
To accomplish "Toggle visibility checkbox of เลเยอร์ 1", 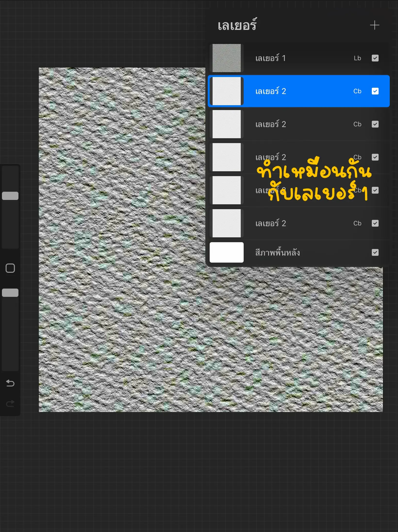I will point(375,58).
